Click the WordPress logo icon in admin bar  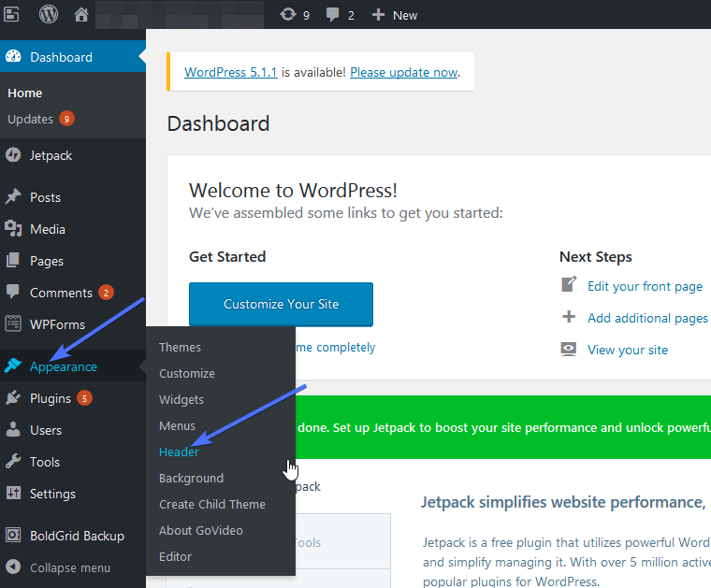coord(48,15)
